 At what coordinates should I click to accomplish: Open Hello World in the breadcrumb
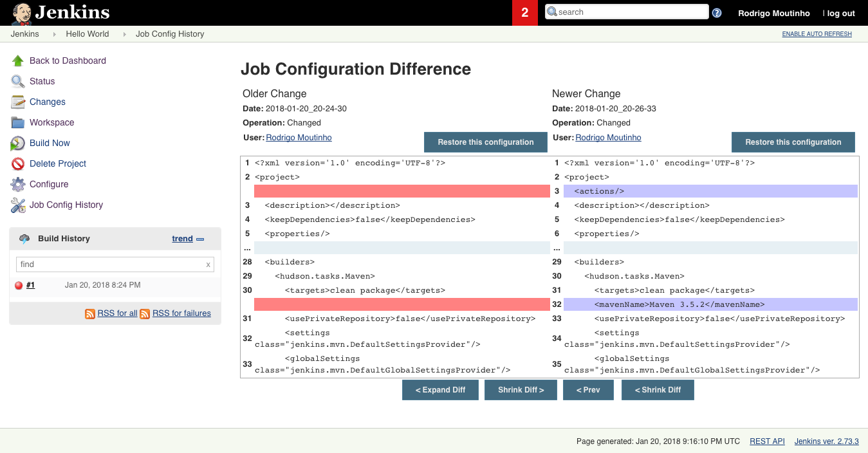click(x=87, y=34)
